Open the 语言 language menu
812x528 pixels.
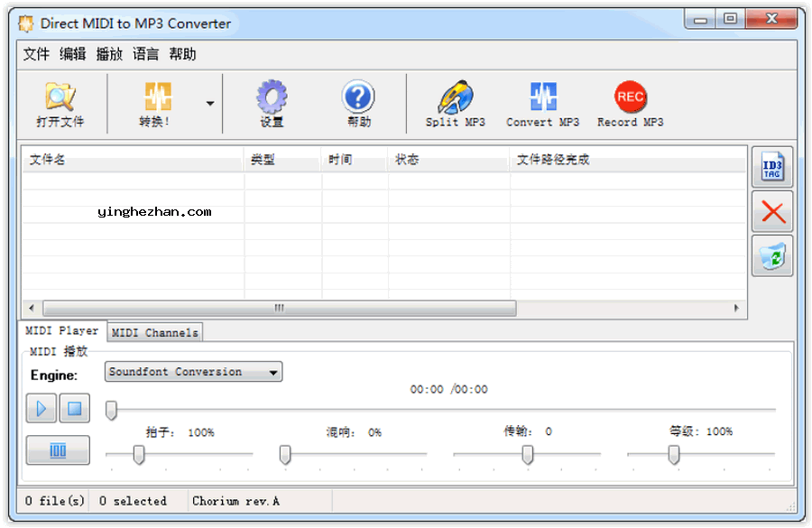[145, 54]
